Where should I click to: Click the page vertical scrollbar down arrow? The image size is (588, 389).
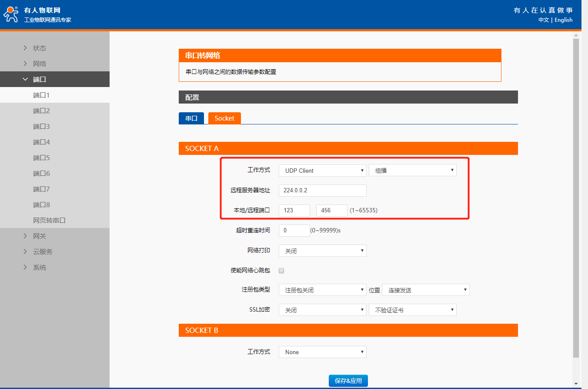576,383
